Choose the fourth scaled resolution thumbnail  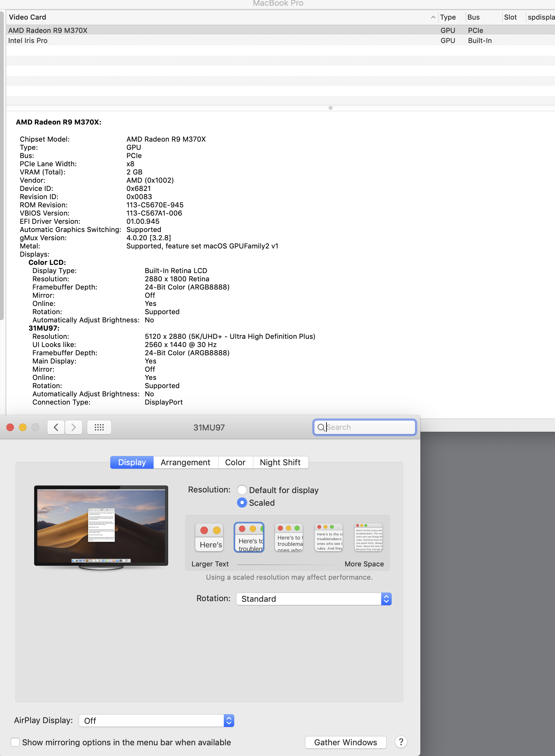point(329,537)
